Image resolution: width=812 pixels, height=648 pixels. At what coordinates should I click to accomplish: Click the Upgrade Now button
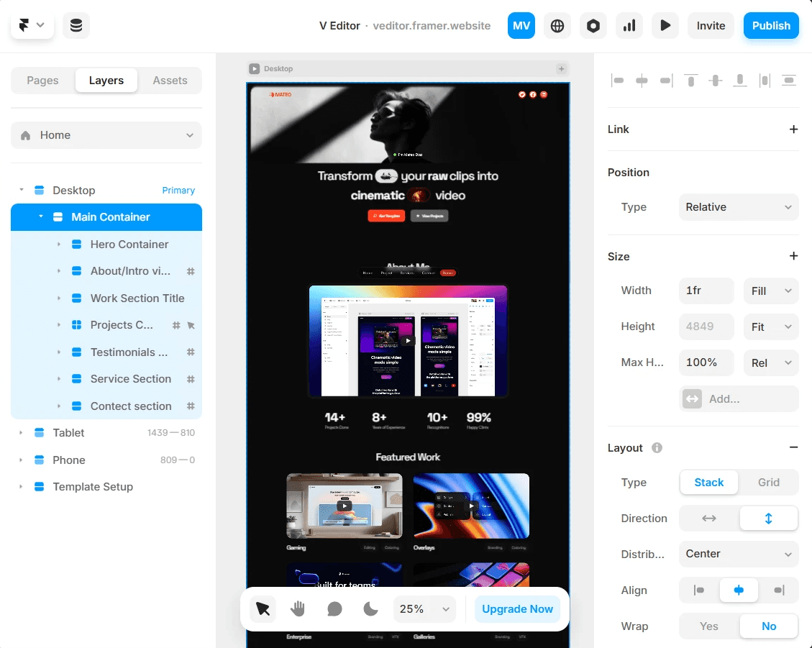pos(517,608)
